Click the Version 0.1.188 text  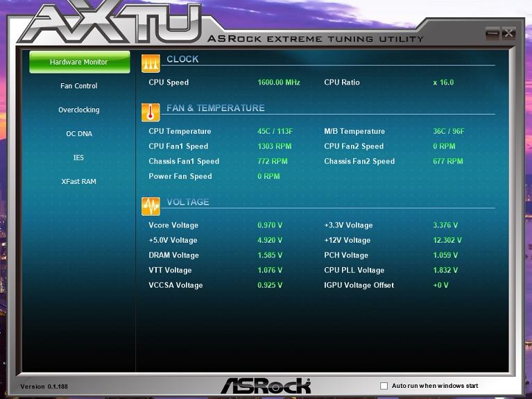[x=44, y=387]
